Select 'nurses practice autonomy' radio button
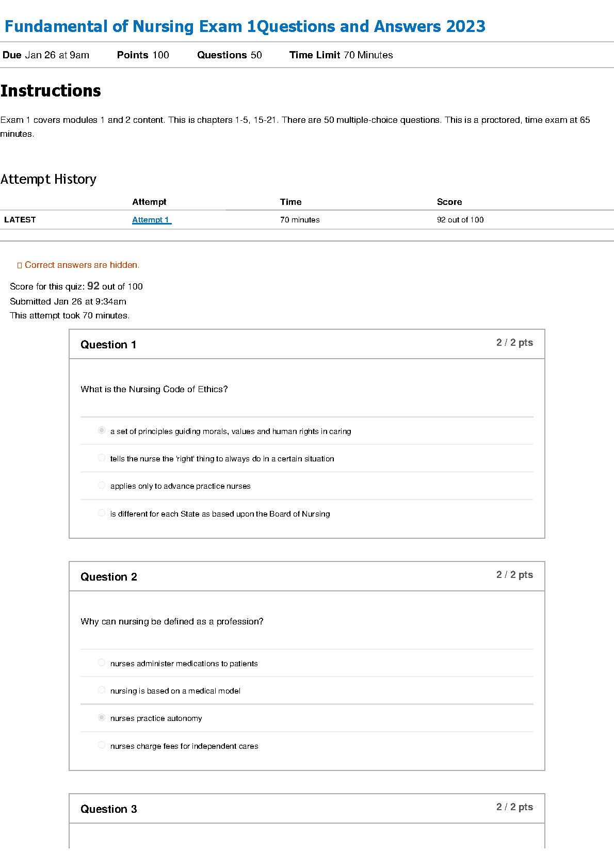This screenshot has height=868, width=614. 102,717
